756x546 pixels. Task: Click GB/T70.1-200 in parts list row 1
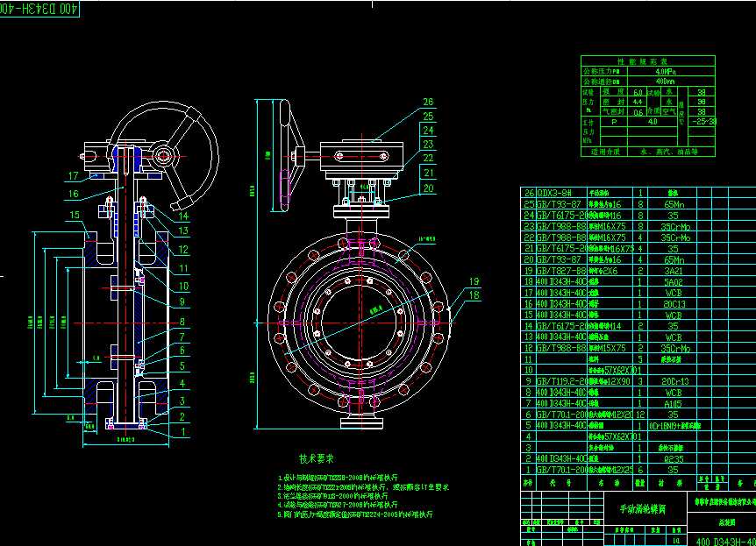(x=561, y=470)
